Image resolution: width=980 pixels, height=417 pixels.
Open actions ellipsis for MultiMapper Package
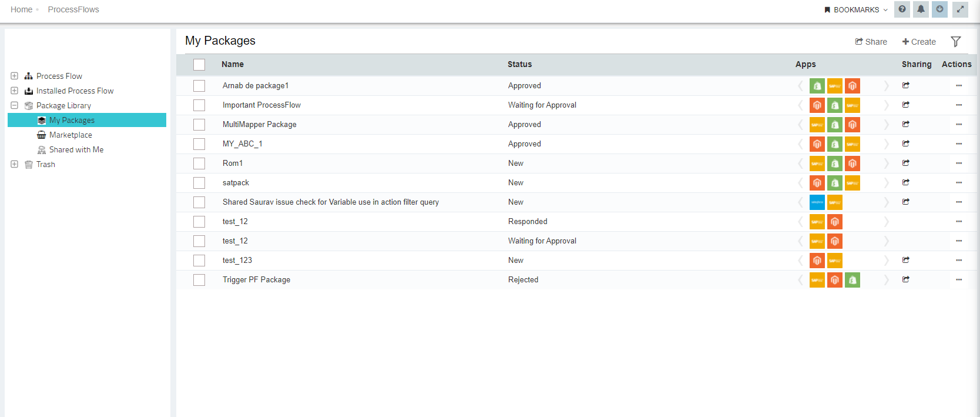click(x=959, y=125)
